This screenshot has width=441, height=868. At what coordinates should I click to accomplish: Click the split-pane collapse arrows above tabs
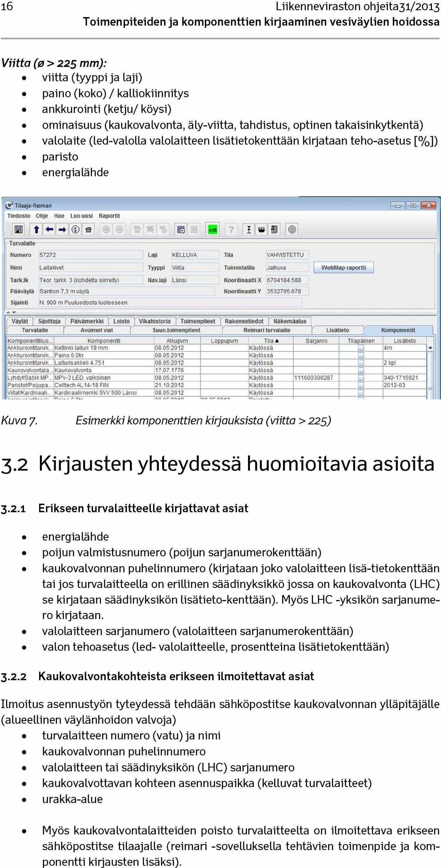click(x=11, y=313)
